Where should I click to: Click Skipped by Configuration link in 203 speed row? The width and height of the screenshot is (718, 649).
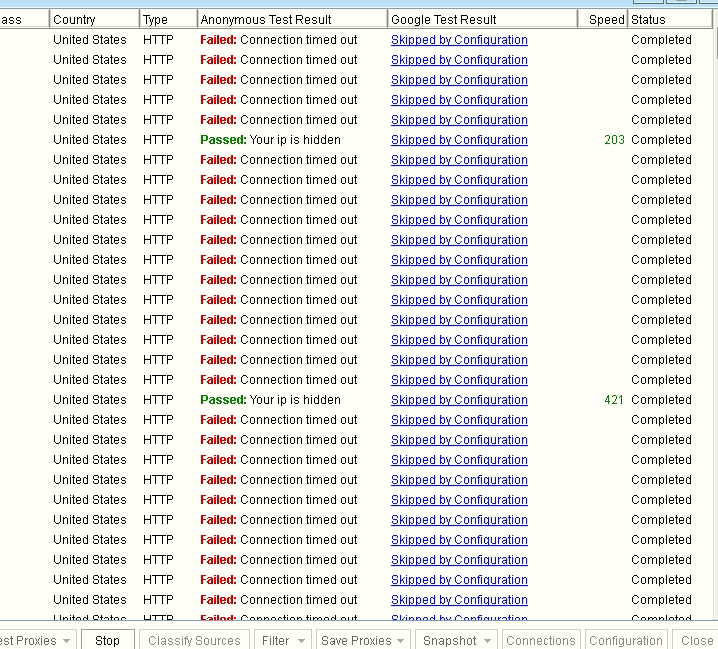(x=459, y=140)
